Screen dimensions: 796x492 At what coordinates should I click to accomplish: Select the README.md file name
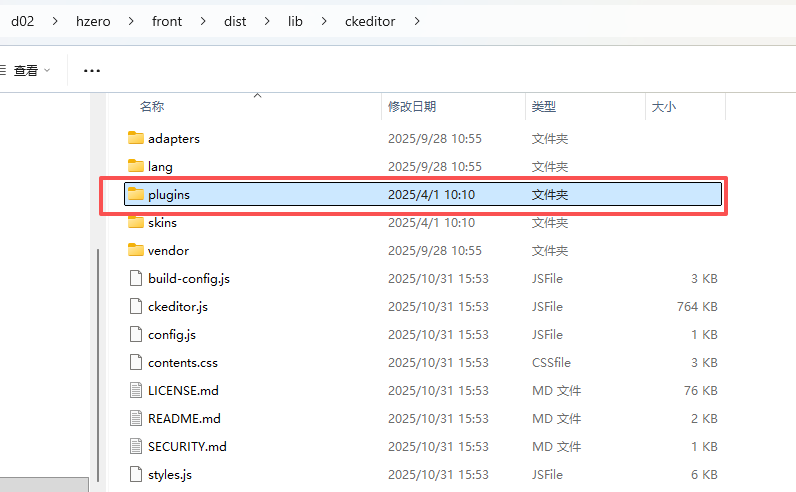[x=184, y=418]
